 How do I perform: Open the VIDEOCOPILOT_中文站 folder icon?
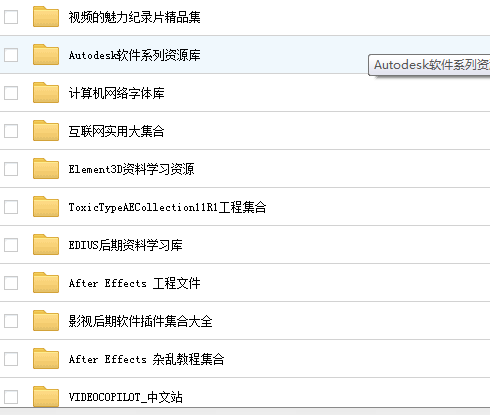click(46, 396)
